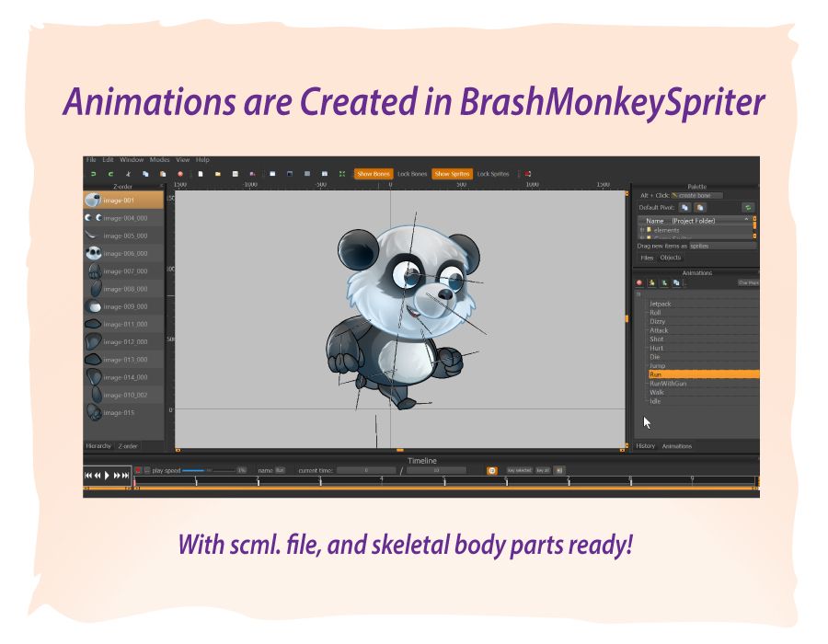Click the skip to start button
This screenshot has width=828, height=644.
[88, 476]
